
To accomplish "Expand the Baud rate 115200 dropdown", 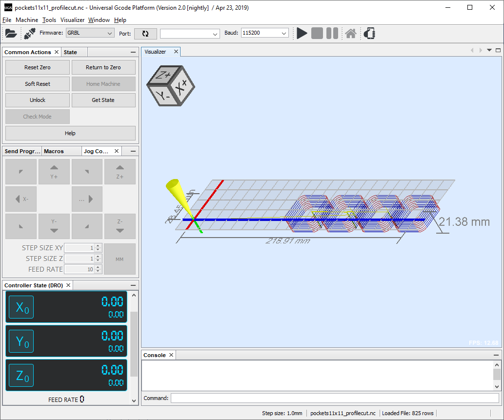I will click(x=264, y=33).
